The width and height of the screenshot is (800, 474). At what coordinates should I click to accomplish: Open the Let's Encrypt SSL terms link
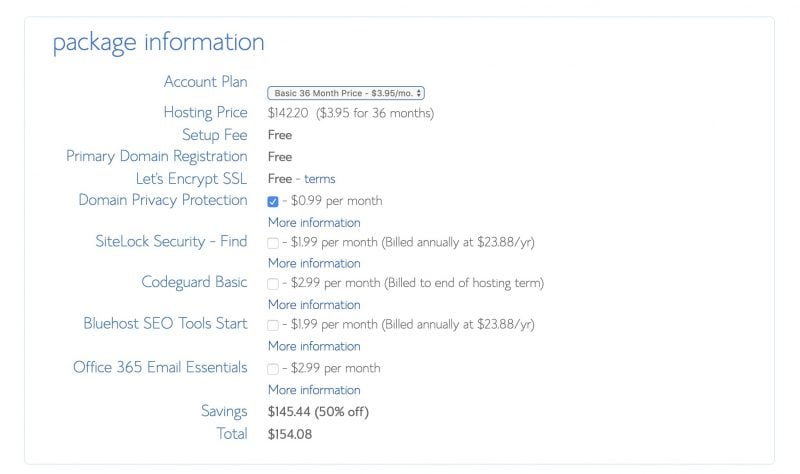pyautogui.click(x=319, y=179)
